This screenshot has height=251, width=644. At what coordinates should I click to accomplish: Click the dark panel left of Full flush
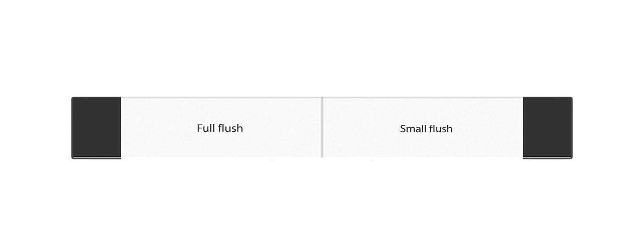tap(97, 128)
